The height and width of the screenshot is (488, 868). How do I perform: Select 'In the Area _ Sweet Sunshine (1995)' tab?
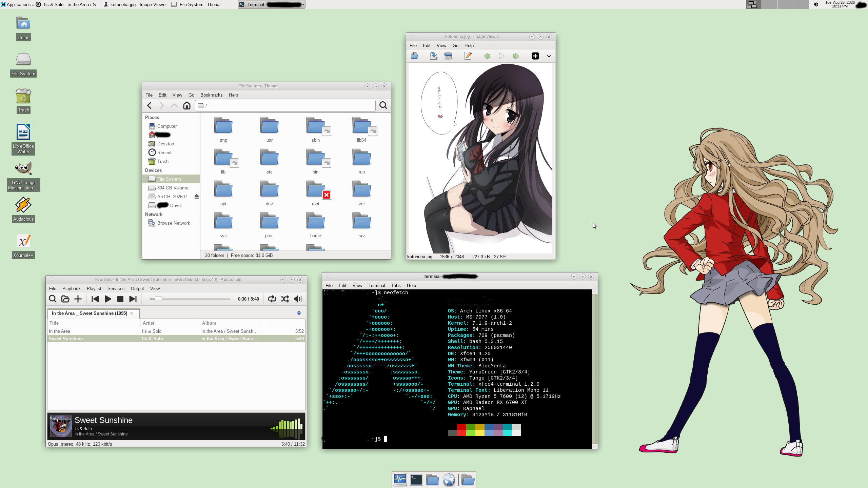click(90, 313)
